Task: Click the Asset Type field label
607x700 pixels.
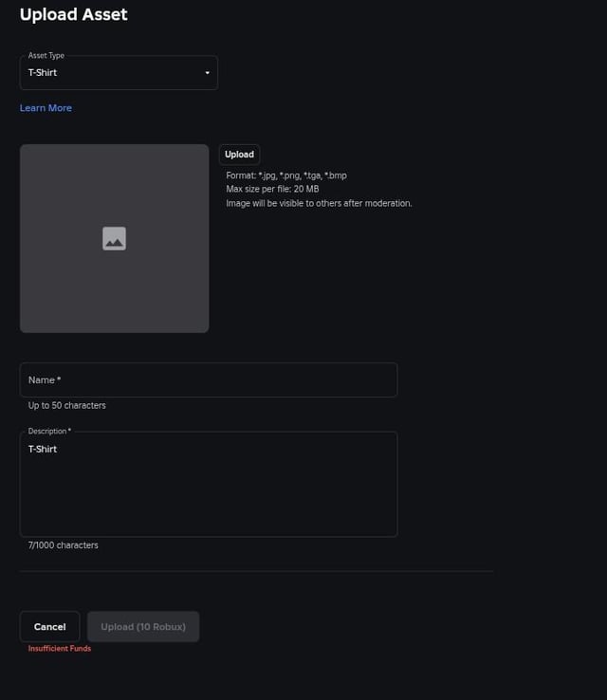Action: point(46,56)
